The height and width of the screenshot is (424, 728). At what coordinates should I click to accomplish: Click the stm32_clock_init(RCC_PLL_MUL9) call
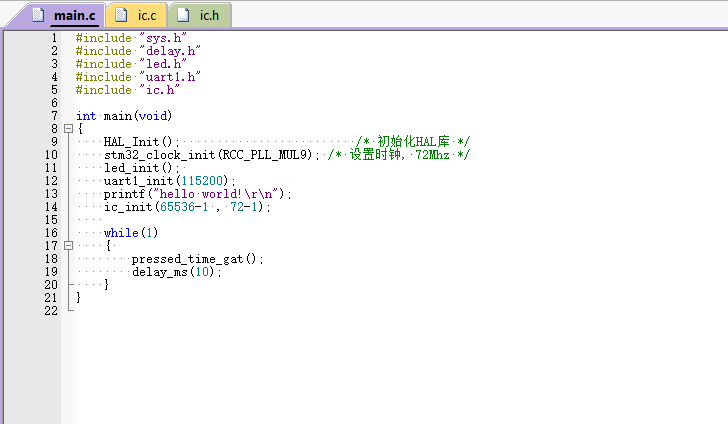[212, 155]
